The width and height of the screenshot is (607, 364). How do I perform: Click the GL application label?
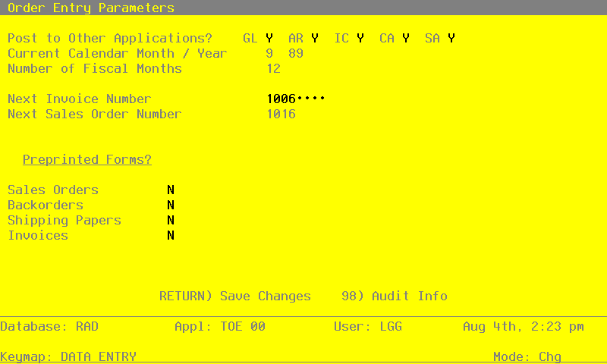(x=250, y=38)
